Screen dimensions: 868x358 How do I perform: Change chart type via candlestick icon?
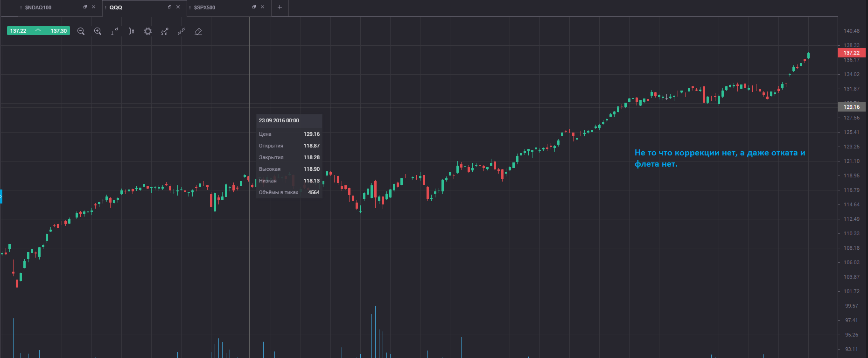pyautogui.click(x=131, y=31)
